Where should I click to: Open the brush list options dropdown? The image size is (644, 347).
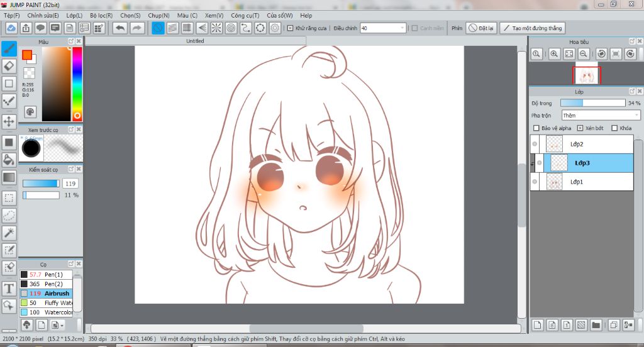click(x=57, y=325)
